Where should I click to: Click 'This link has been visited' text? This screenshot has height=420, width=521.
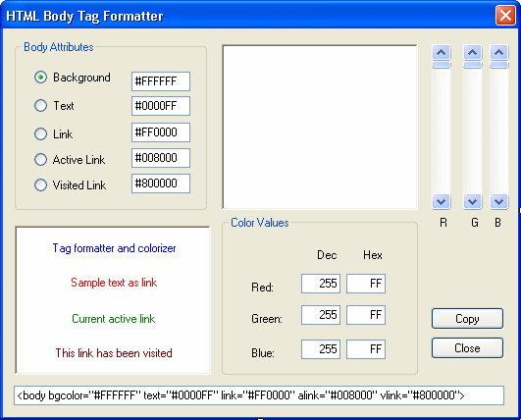point(114,353)
